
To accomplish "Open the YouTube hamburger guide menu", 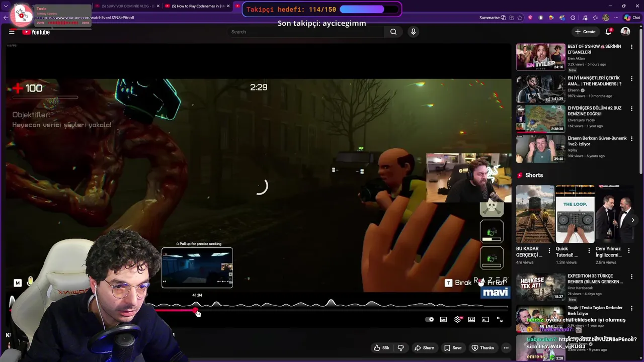I will [12, 32].
